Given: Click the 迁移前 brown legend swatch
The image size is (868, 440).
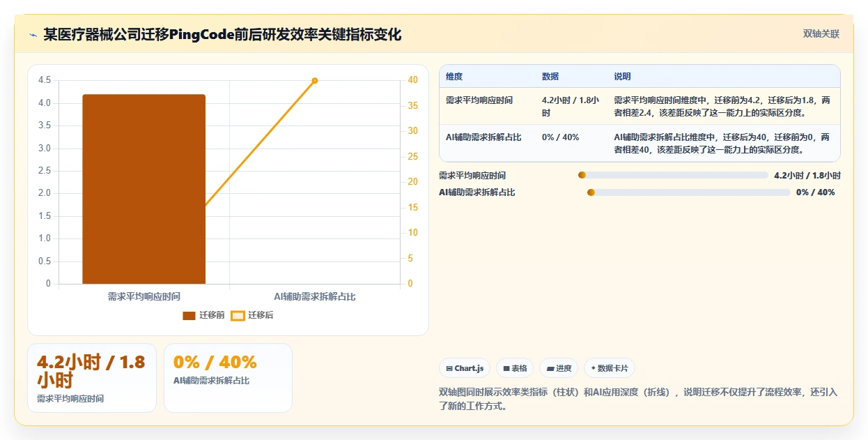Looking at the screenshot, I should click(x=189, y=316).
